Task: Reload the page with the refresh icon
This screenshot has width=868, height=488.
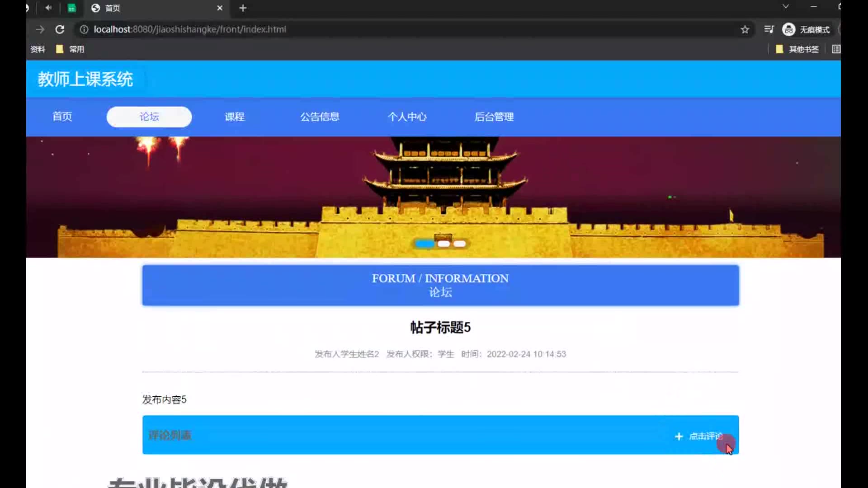Action: (x=60, y=29)
